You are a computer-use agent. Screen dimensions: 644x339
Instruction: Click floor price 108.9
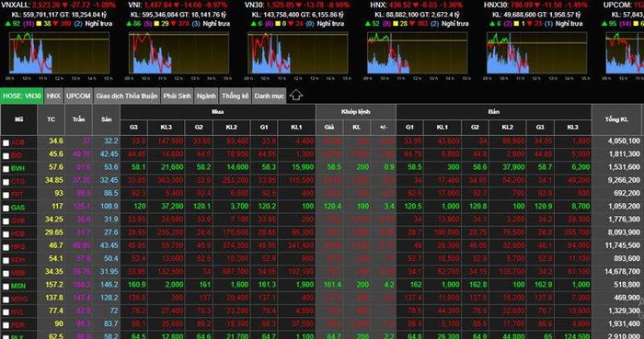110,206
